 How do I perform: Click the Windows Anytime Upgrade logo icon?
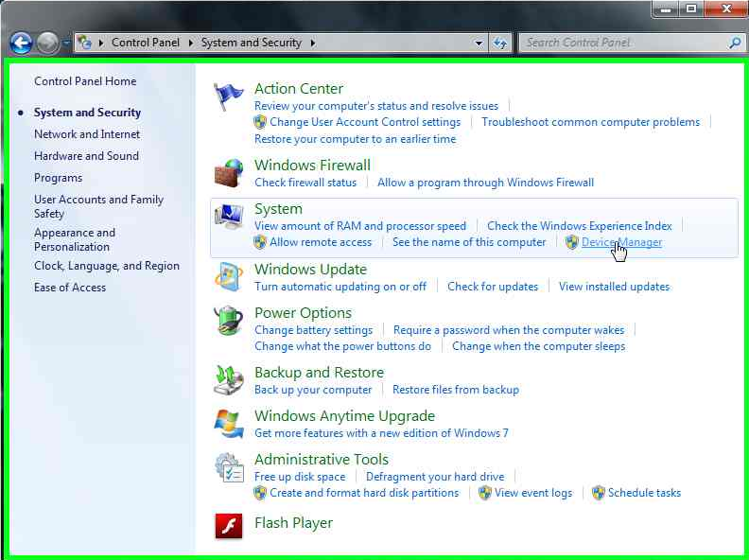(x=228, y=424)
